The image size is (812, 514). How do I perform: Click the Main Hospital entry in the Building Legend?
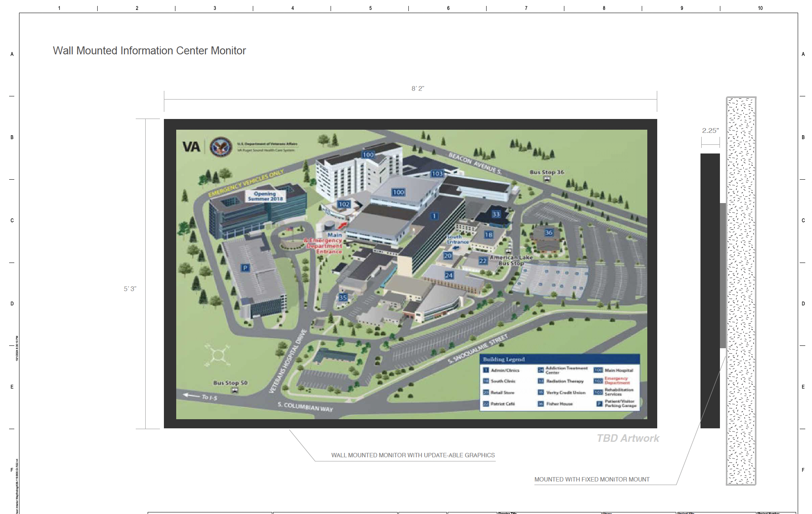[x=618, y=370]
